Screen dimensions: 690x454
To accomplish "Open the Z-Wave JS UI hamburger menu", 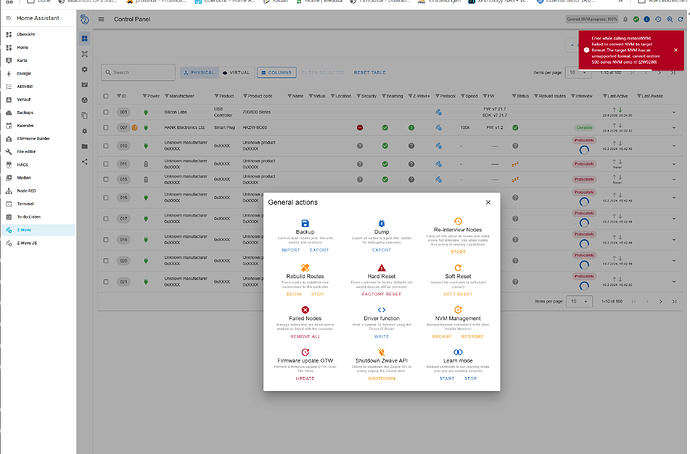I will click(101, 19).
